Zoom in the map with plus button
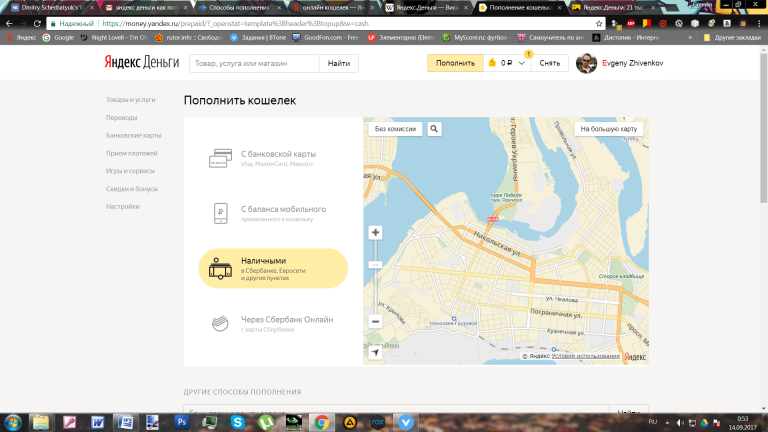 click(375, 233)
